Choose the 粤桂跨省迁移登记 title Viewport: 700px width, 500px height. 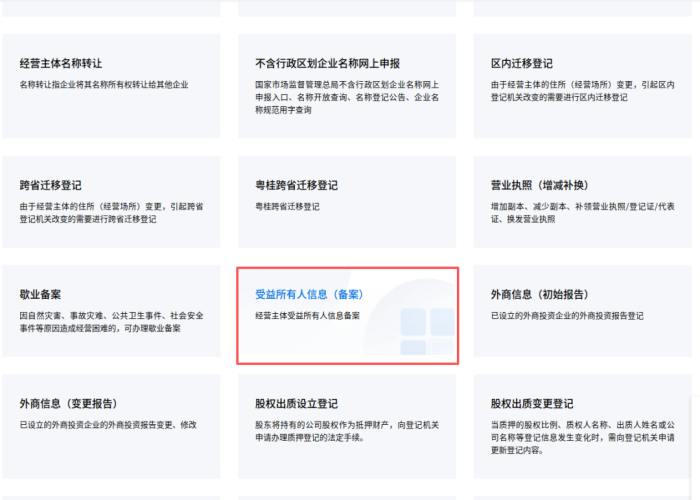coord(296,185)
